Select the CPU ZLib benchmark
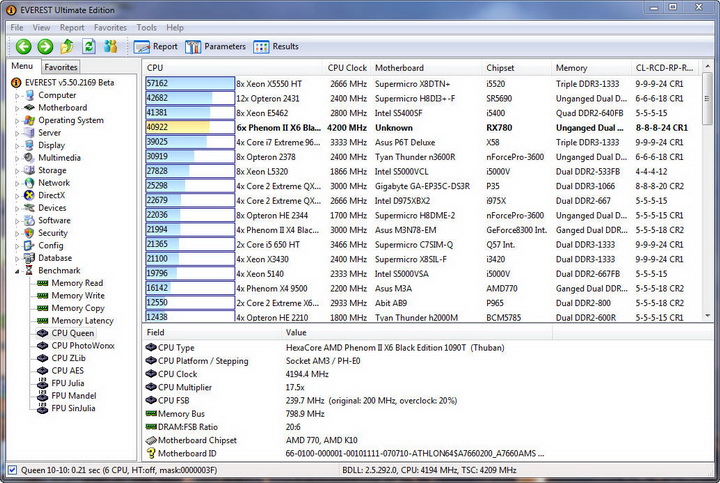Viewport: 720px width, 483px height. click(x=68, y=358)
